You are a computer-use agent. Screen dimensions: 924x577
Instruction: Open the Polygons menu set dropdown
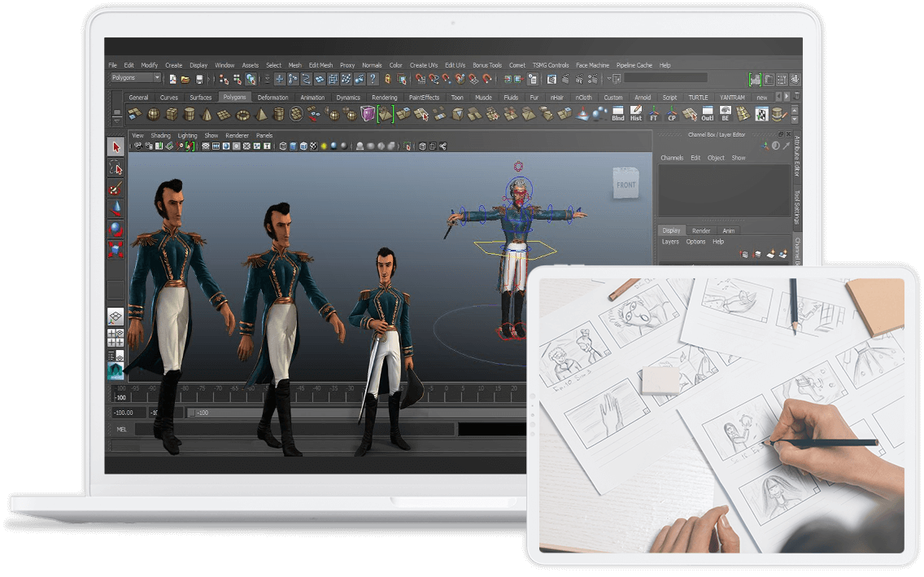pos(136,78)
